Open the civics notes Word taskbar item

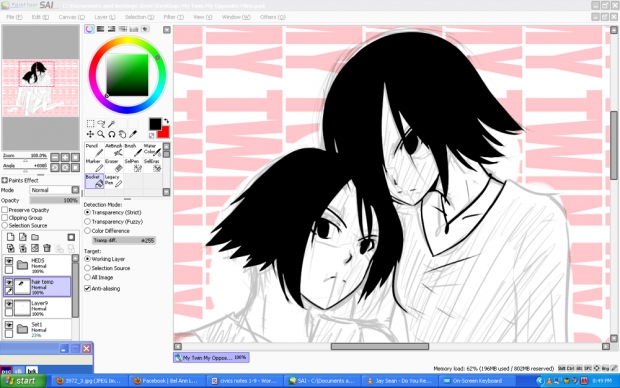pos(244,381)
